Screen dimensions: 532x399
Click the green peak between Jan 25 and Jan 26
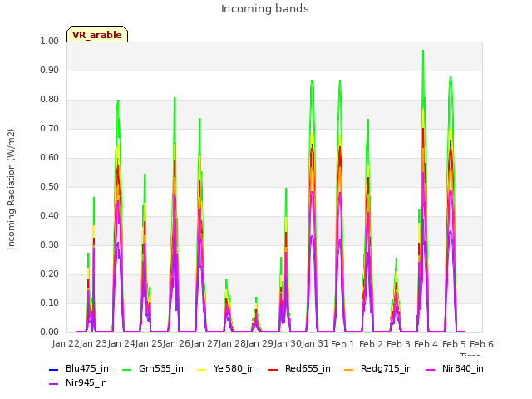click(175, 98)
